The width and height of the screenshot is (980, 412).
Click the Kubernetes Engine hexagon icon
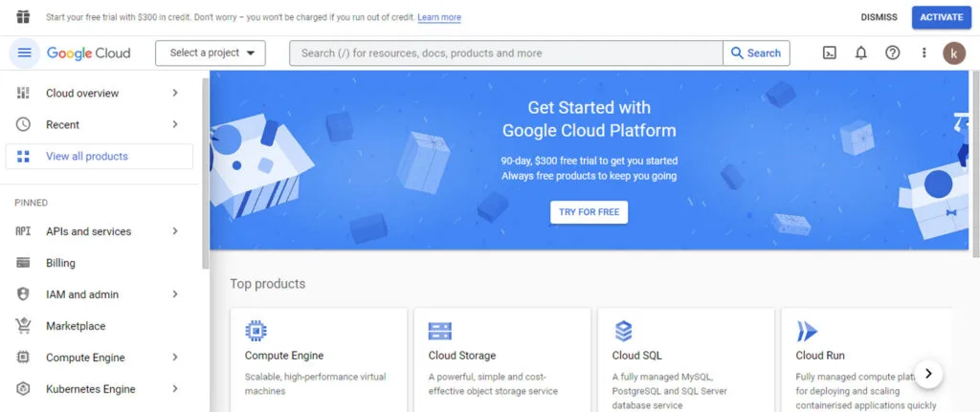[x=23, y=389]
